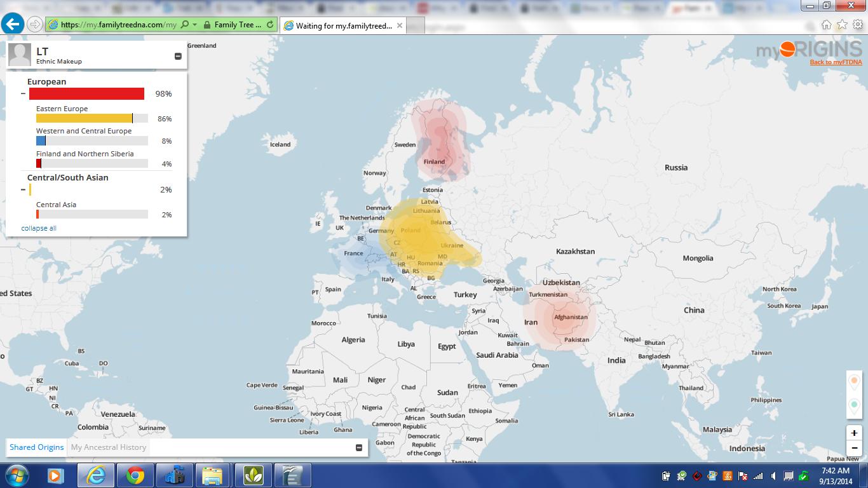Viewport: 868px width, 488px height.
Task: Select the 'Waiting for my.familytreed...' tab
Action: (343, 25)
